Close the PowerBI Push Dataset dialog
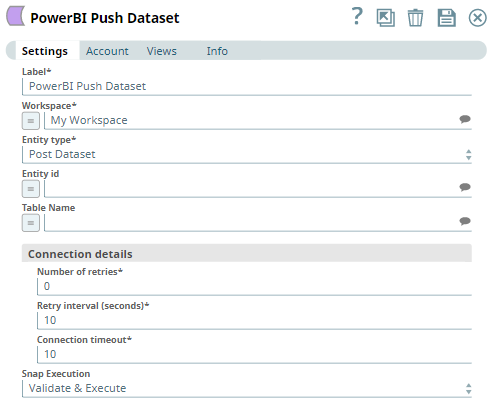 [477, 18]
